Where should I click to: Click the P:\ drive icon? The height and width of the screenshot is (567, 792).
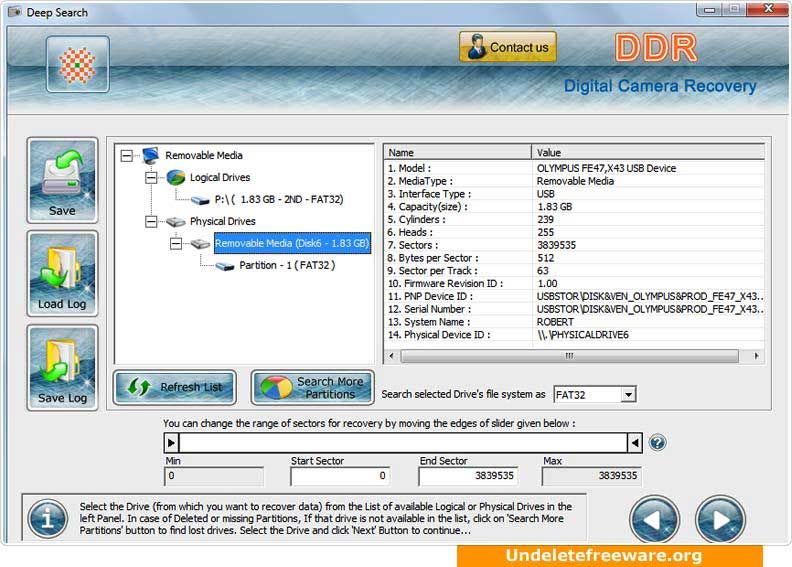tap(201, 200)
